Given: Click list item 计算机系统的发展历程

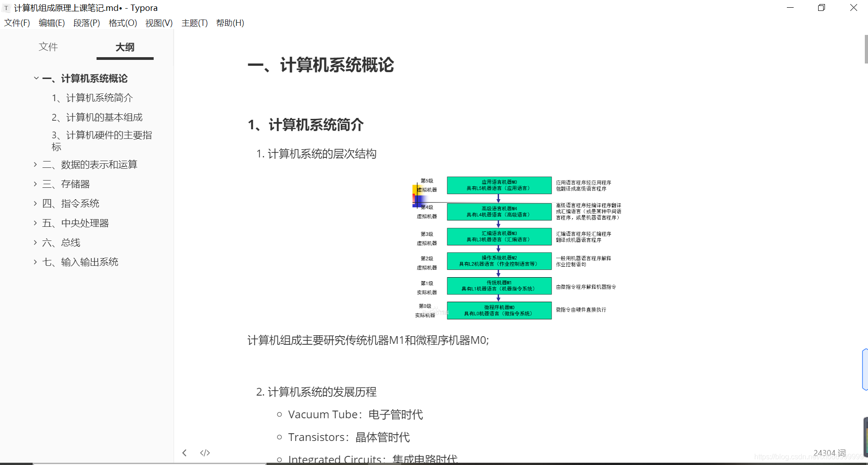Looking at the screenshot, I should coord(322,392).
